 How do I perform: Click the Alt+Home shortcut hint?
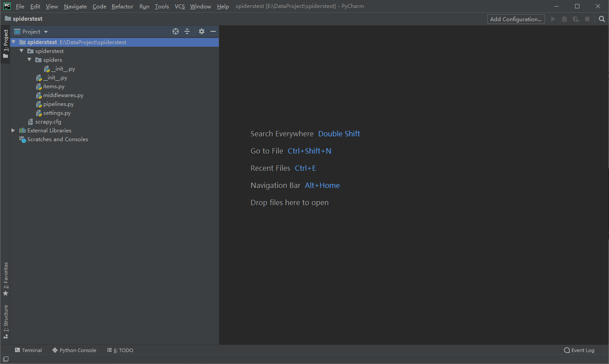322,185
